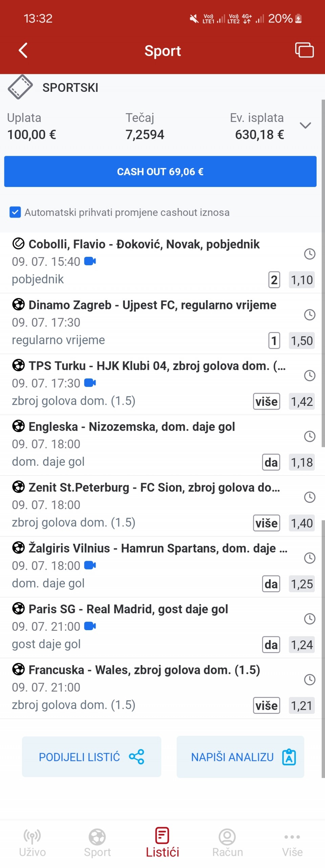Viewport: 325px width, 868px height.
Task: Tap the clock icon for Dinamo Zagreb match
Action: coord(309,315)
